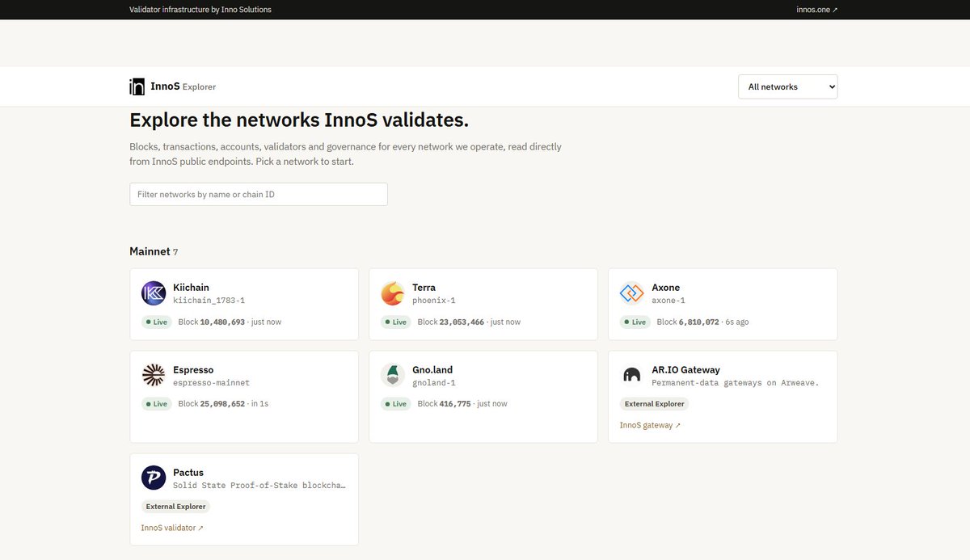Select chain ID phoenix-1 text
Image resolution: width=970 pixels, height=560 pixels.
[x=434, y=301]
